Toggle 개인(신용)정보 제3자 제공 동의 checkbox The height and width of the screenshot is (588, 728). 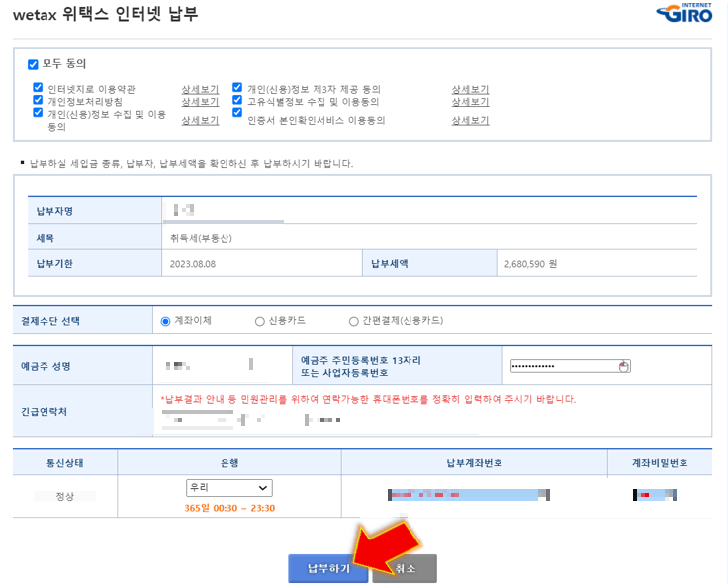[237, 87]
